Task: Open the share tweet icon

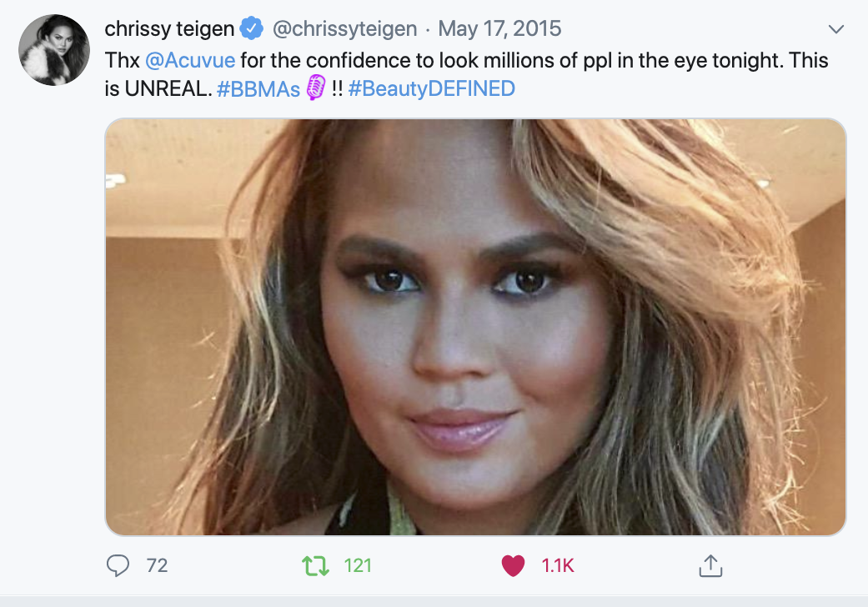Action: coord(710,567)
